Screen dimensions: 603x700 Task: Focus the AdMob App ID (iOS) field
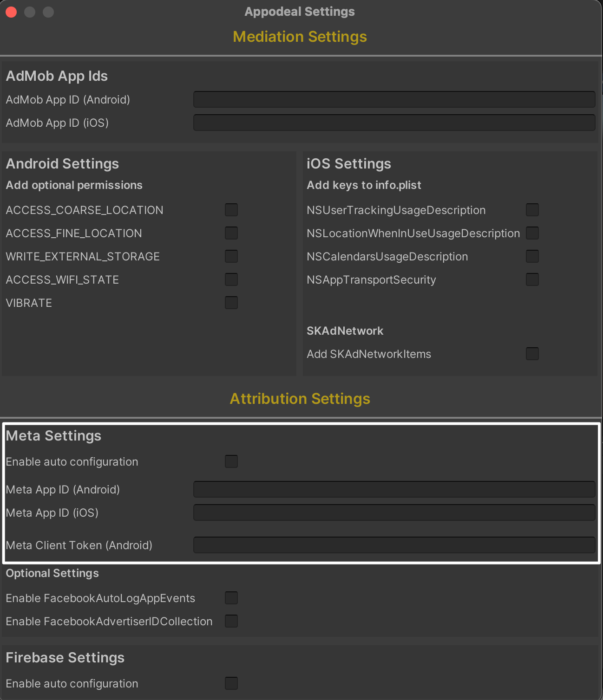coord(394,123)
